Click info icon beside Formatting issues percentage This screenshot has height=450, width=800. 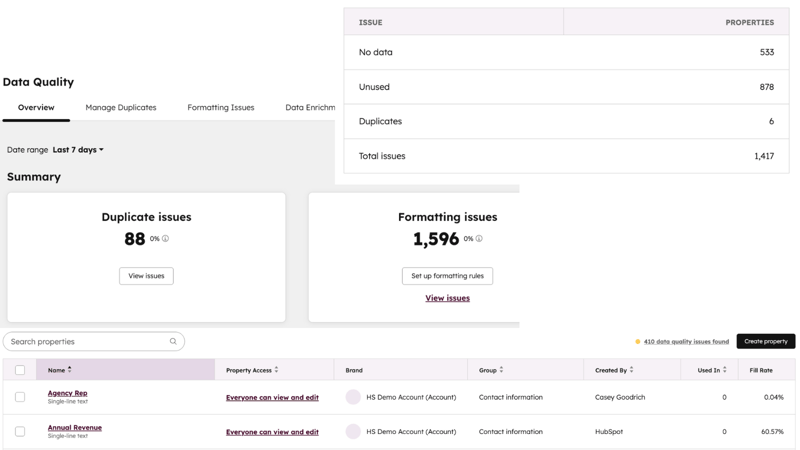pos(479,239)
